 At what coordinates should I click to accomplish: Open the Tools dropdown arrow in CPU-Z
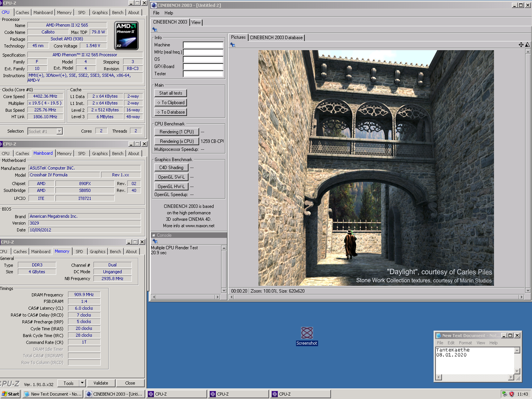click(x=82, y=383)
